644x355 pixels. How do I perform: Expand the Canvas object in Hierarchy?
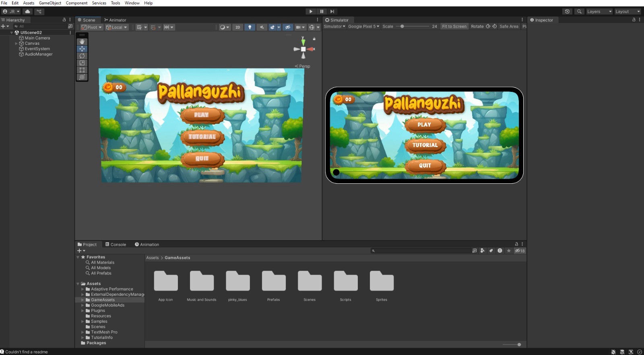coord(17,43)
